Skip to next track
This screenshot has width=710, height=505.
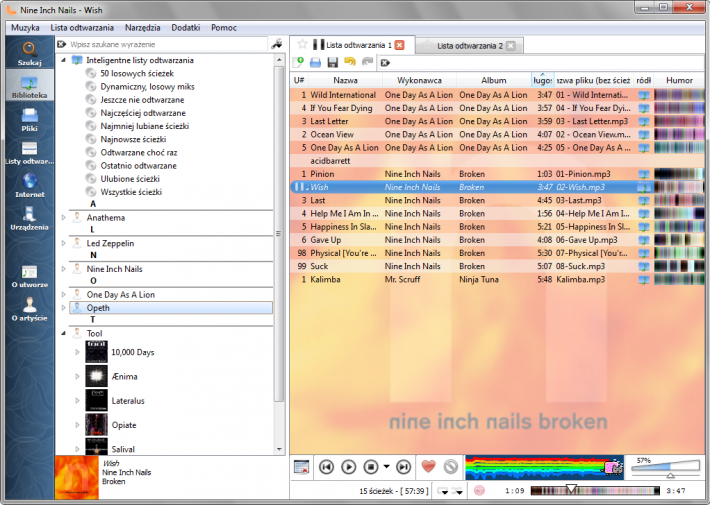(403, 467)
